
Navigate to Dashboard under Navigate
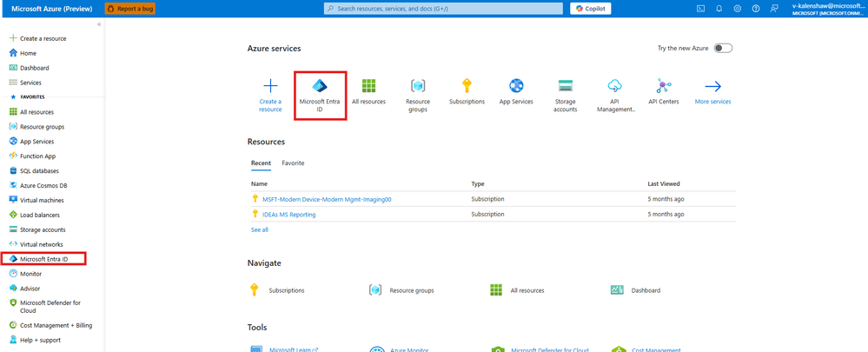tap(635, 290)
